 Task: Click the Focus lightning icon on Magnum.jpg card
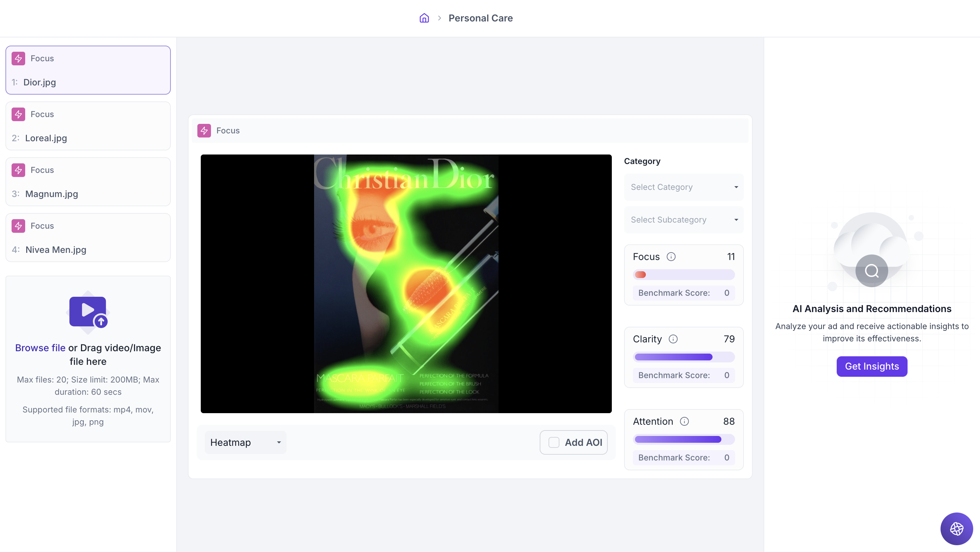click(18, 170)
